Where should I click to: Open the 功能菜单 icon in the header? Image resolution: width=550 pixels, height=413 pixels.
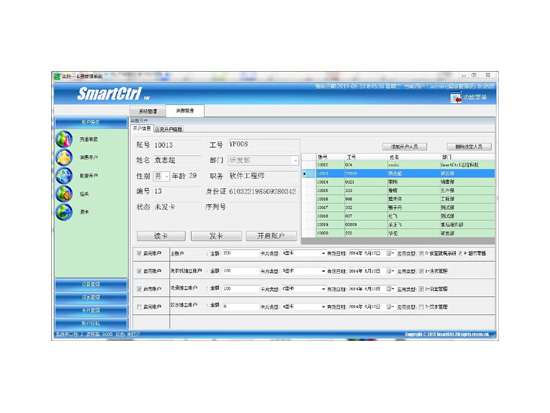pos(456,98)
